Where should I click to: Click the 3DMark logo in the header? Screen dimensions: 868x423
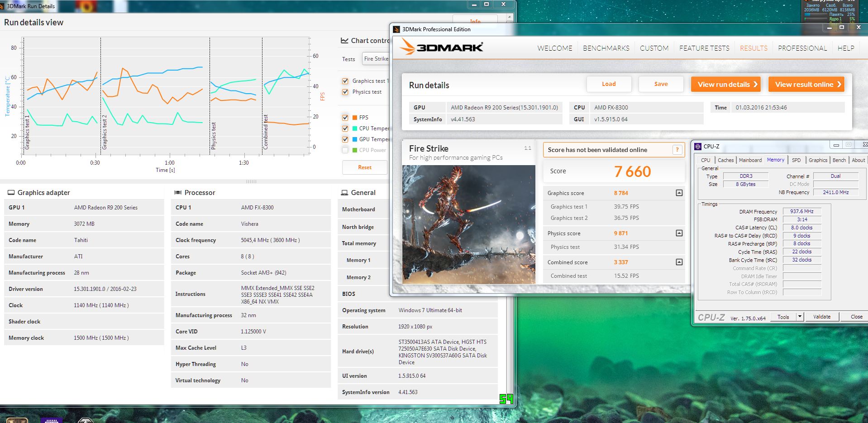coord(442,48)
